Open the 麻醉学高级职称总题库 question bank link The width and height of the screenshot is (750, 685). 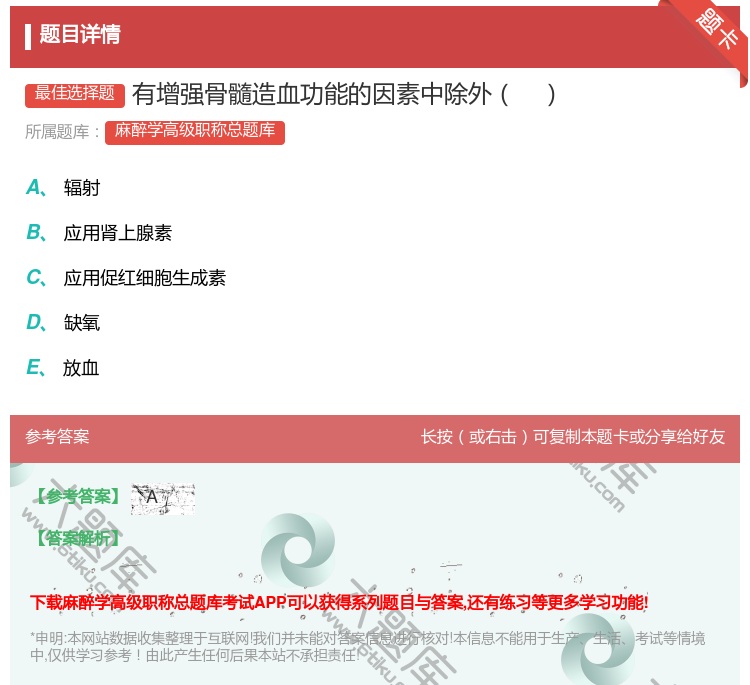(x=195, y=133)
